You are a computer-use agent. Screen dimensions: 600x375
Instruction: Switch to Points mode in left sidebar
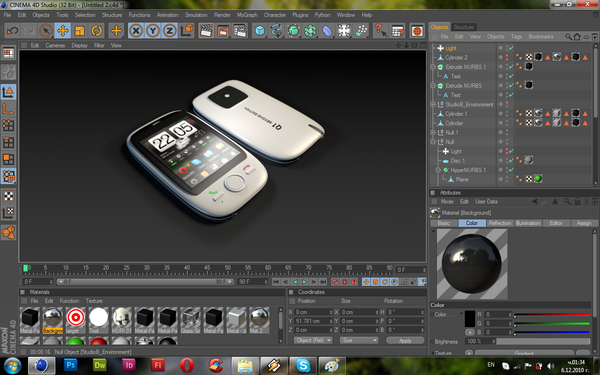click(x=8, y=126)
